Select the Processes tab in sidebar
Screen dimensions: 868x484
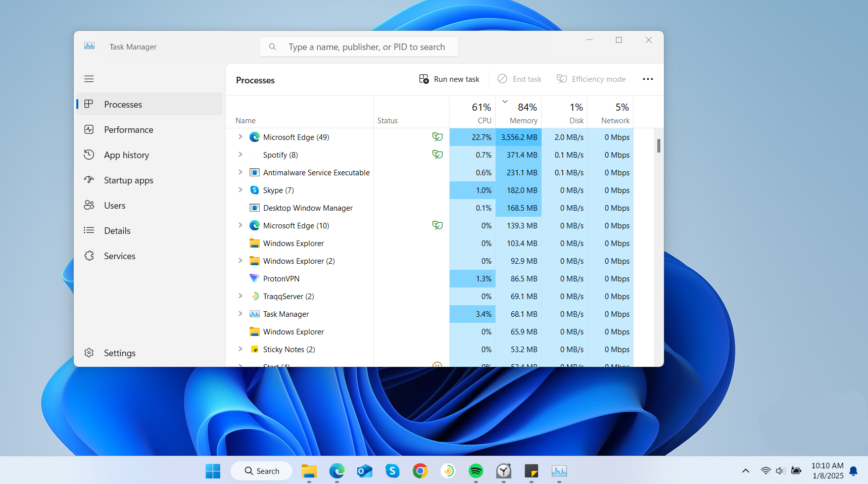[x=150, y=104]
